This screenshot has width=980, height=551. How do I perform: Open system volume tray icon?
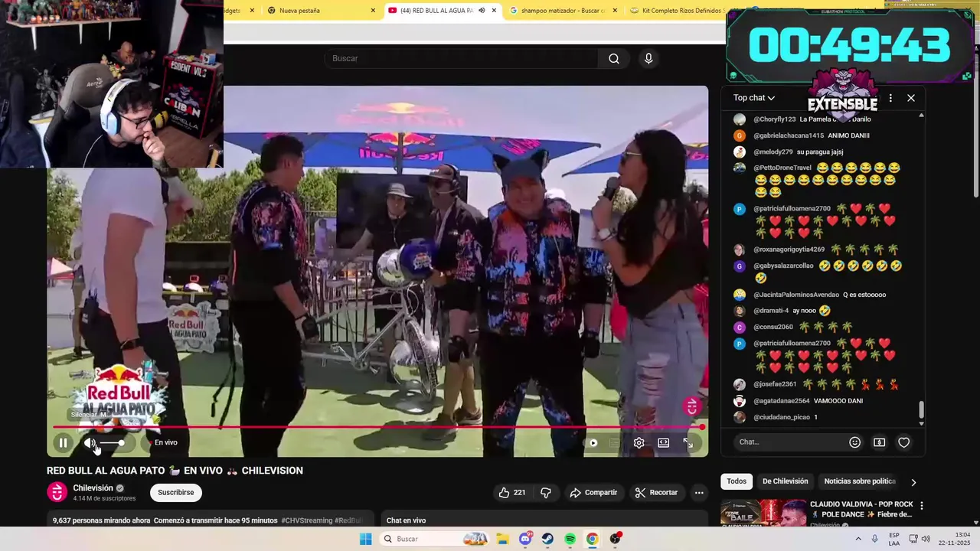926,539
